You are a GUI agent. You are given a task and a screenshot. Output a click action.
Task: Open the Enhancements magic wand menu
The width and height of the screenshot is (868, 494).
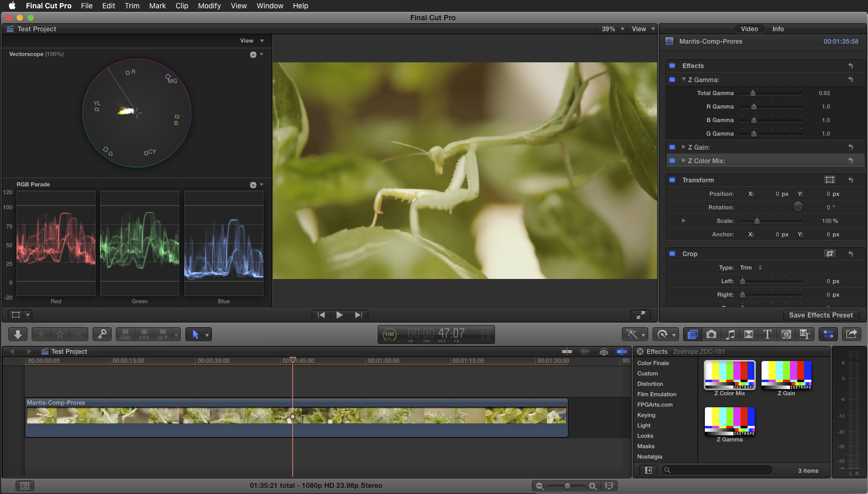pos(635,335)
